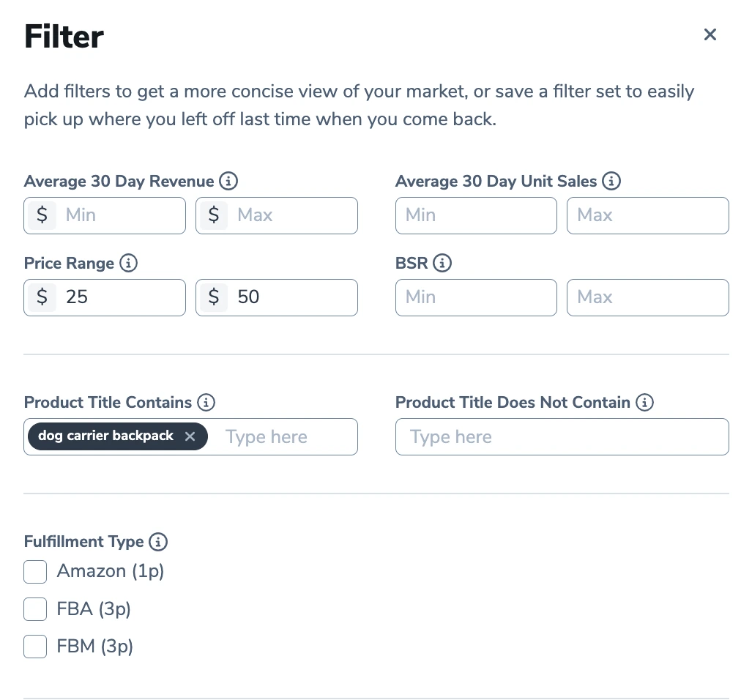Enable the Amazon (1p) fulfillment checkbox
The width and height of the screenshot is (741, 700).
34,572
